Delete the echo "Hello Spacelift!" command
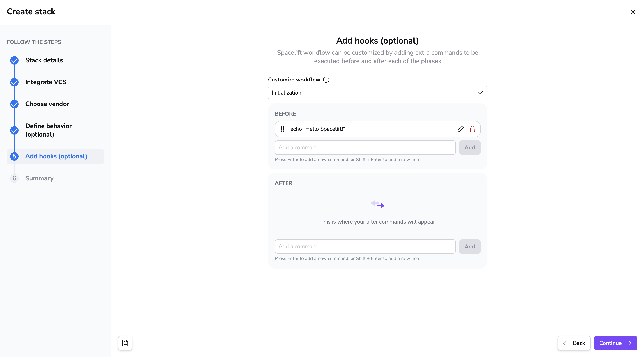 pyautogui.click(x=472, y=129)
